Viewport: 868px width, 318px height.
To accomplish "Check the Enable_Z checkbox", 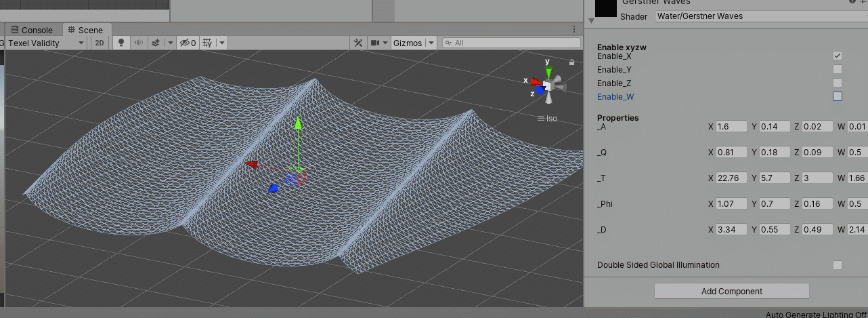I will 838,83.
